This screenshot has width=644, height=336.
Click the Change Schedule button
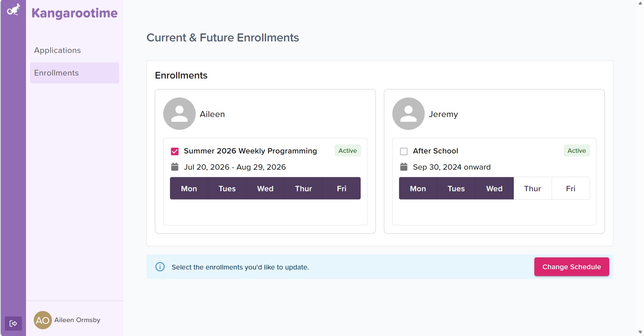571,267
